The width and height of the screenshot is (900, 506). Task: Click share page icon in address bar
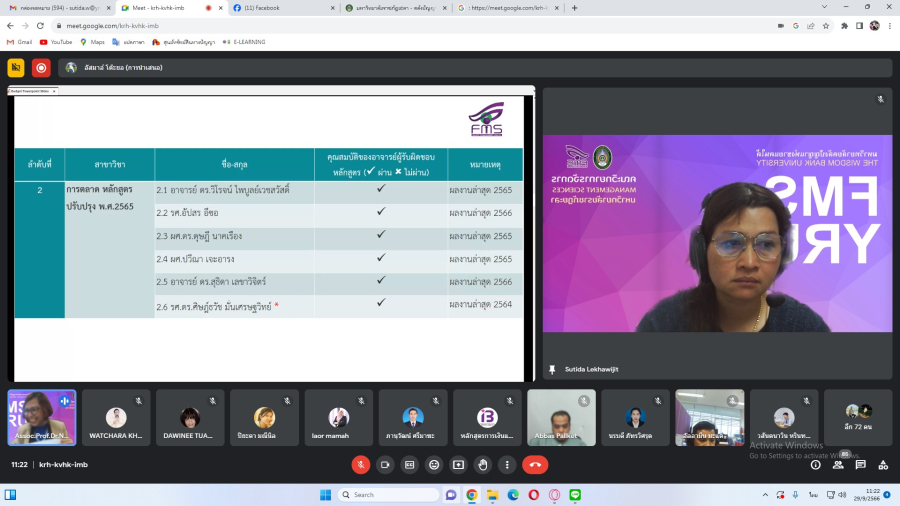pyautogui.click(x=810, y=26)
